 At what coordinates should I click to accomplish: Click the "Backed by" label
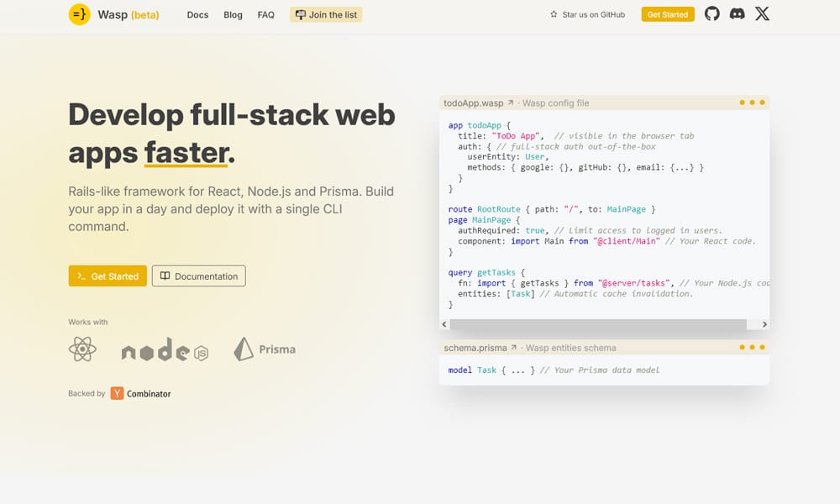[87, 393]
